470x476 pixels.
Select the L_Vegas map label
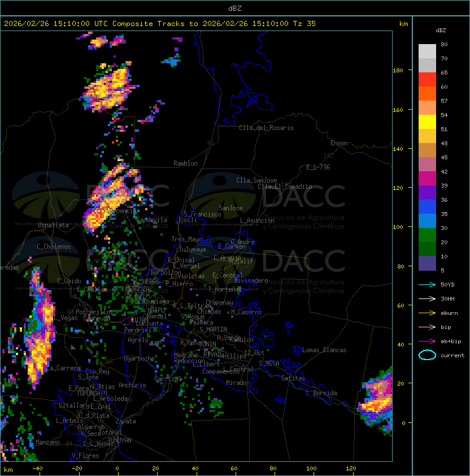coord(66,318)
